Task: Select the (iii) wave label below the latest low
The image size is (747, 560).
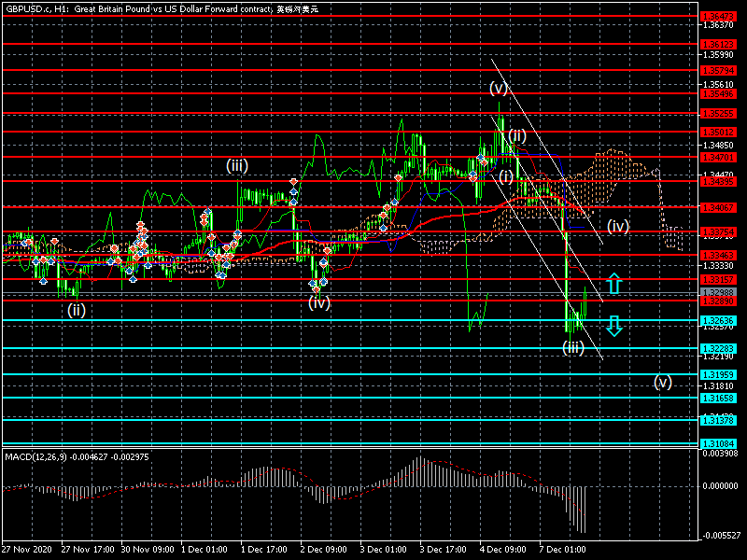Action: pos(572,347)
